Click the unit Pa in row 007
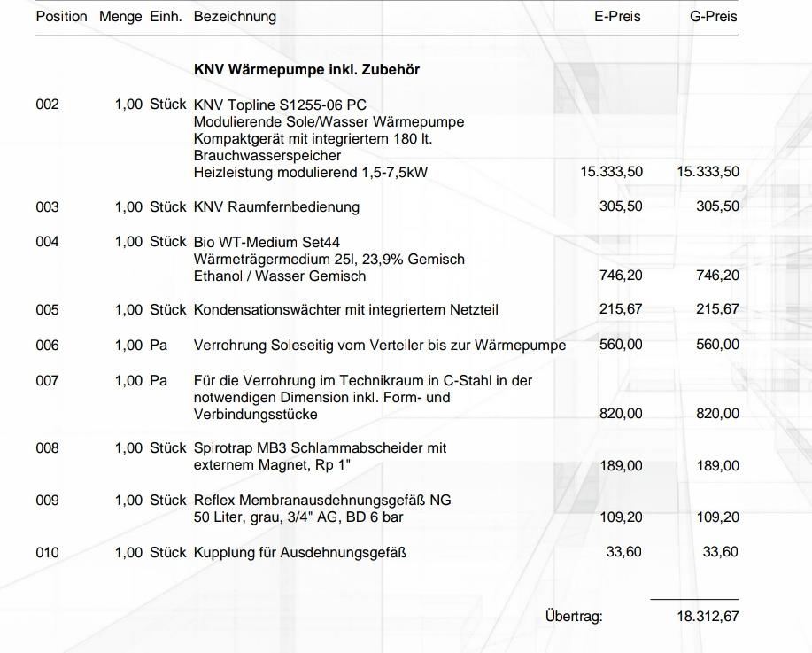 pos(159,380)
